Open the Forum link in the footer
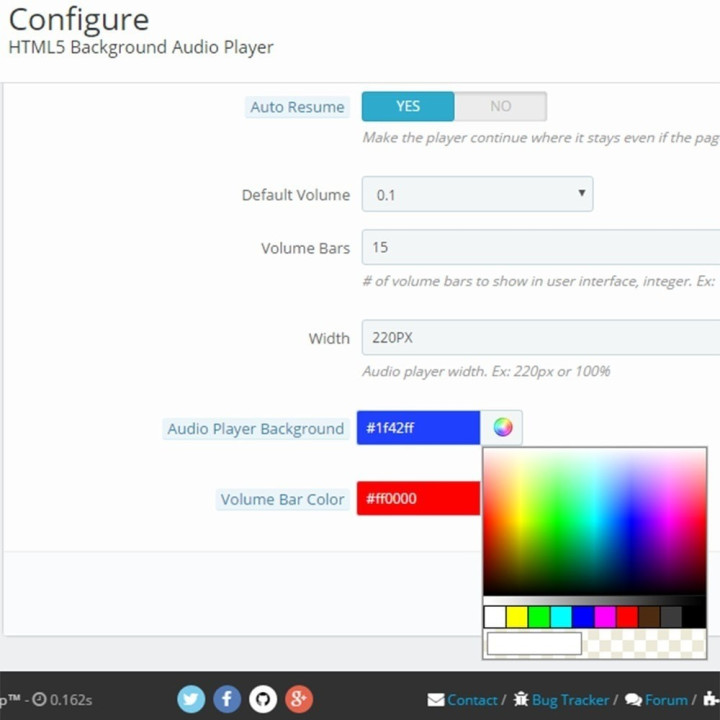 [x=666, y=700]
